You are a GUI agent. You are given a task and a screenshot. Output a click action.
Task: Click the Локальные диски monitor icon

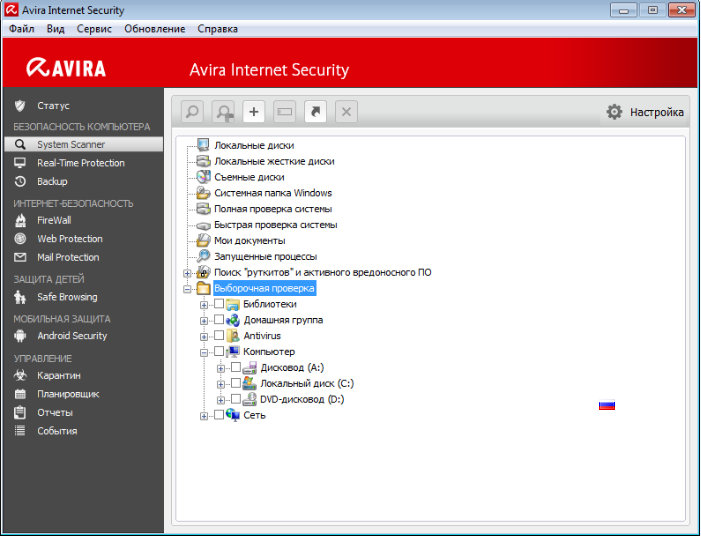(203, 145)
